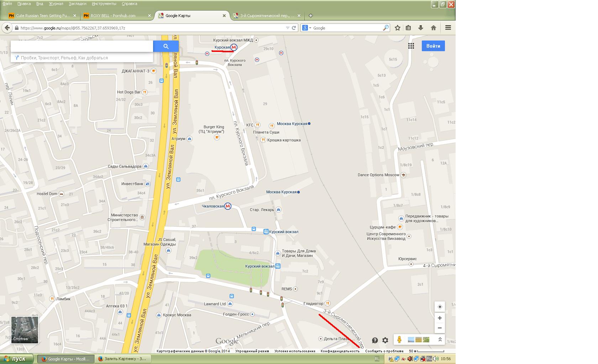Open the map help question icon
The height and width of the screenshot is (364, 598).
[375, 340]
